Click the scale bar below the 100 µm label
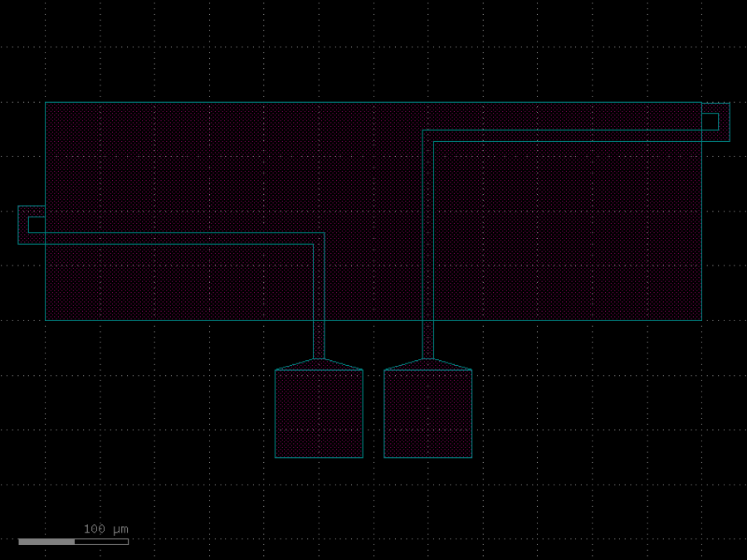The width and height of the screenshot is (747, 560). [73, 542]
